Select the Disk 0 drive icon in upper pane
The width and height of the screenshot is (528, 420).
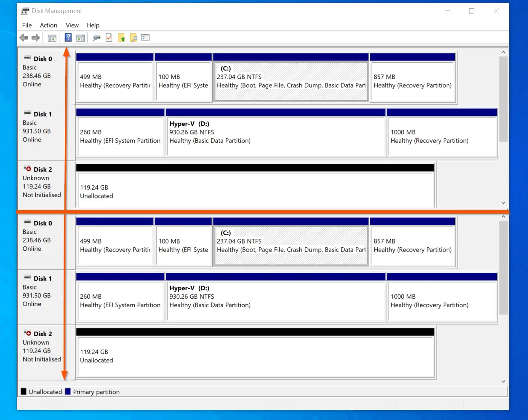[27, 58]
